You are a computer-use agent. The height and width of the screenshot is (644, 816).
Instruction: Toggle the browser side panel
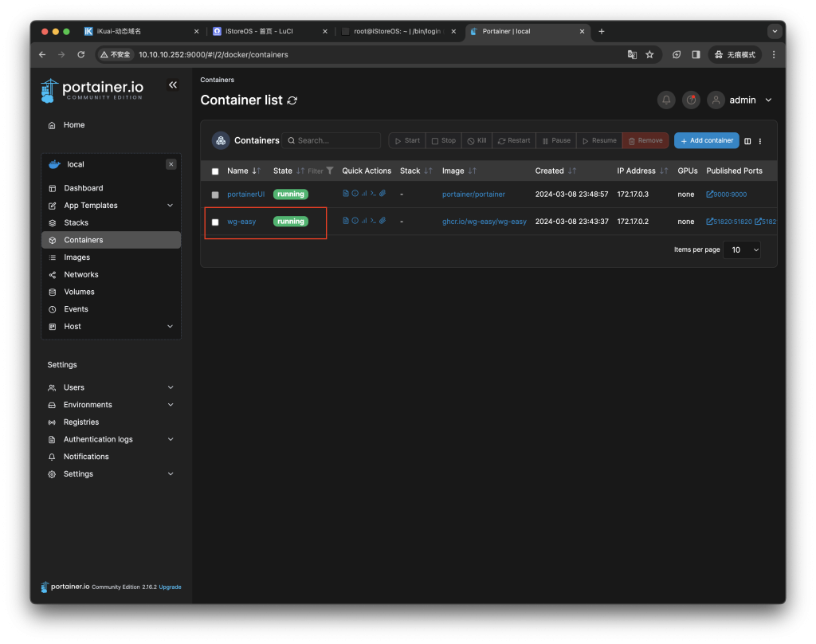click(x=696, y=55)
